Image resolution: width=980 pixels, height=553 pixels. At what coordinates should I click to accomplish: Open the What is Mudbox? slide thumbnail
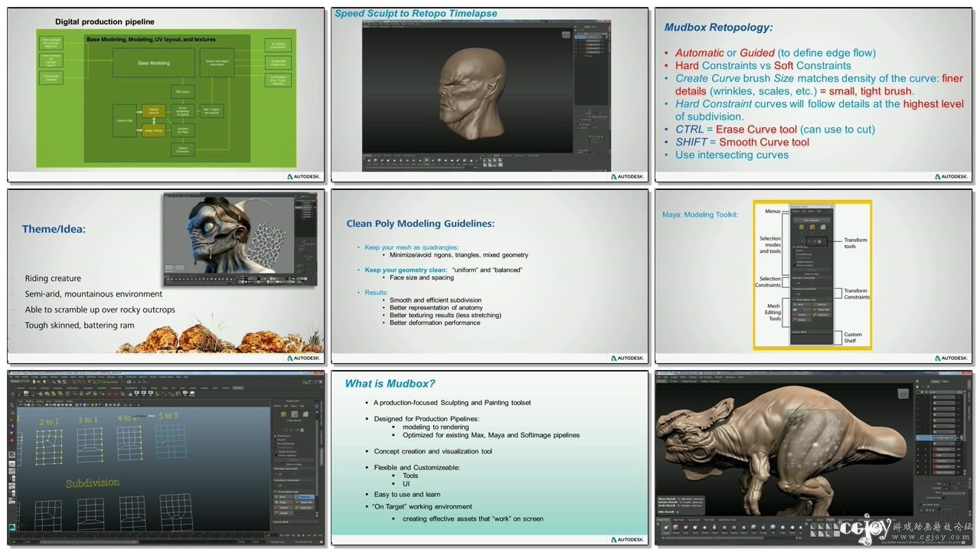[489, 459]
